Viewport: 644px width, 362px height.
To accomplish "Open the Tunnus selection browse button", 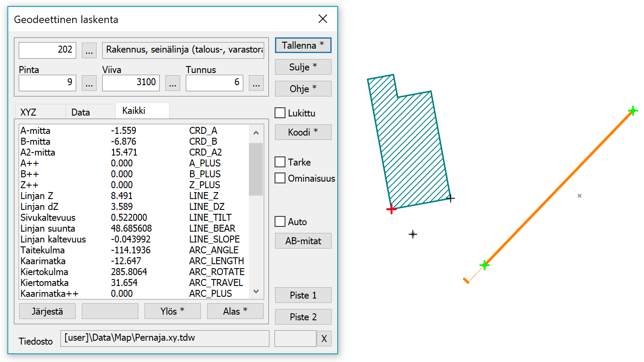I will (256, 83).
